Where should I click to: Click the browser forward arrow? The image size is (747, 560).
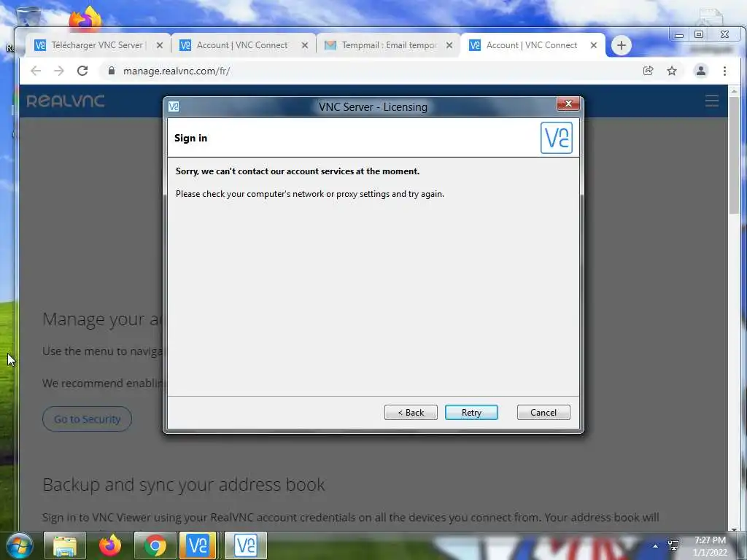[58, 71]
